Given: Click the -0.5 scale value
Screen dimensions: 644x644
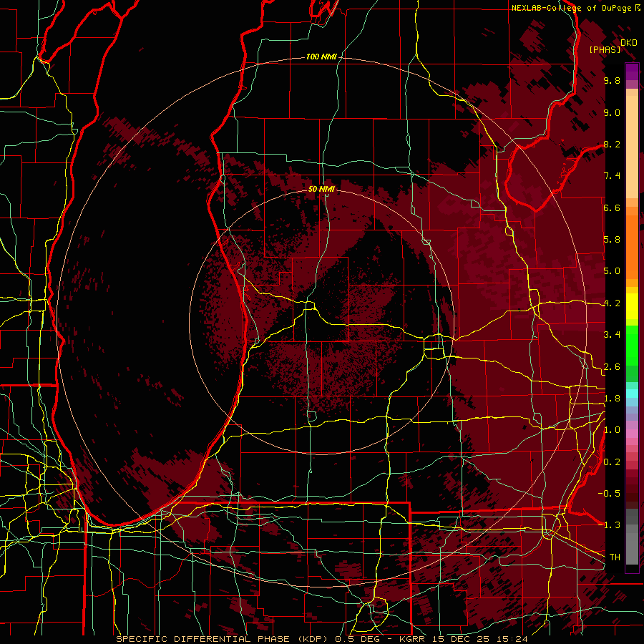Looking at the screenshot, I should coord(609,493).
